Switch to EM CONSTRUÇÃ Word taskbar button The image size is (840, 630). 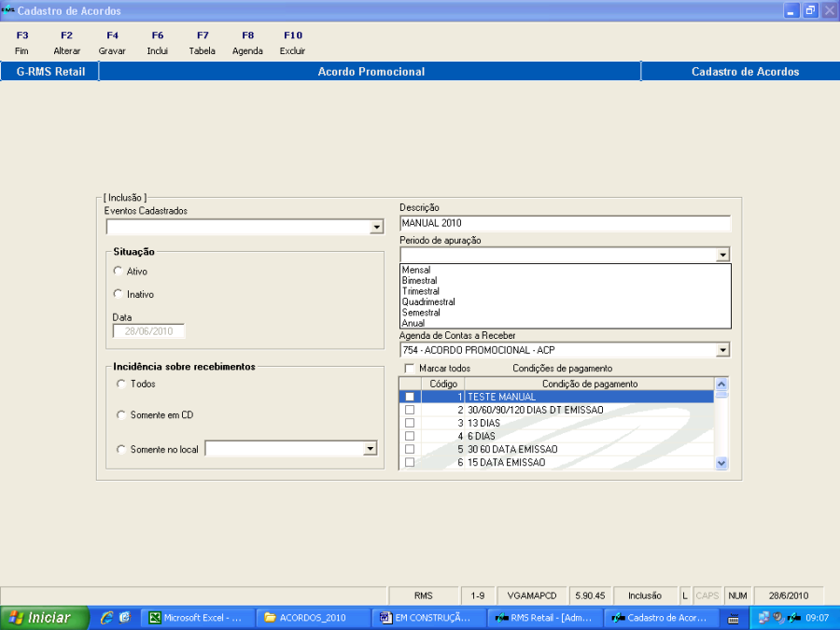pyautogui.click(x=428, y=618)
